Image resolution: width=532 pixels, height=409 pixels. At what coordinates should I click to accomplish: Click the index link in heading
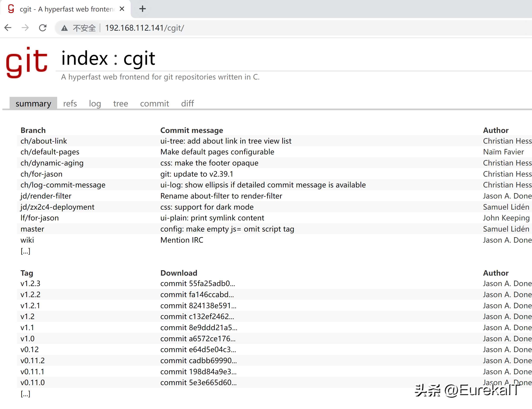coord(85,58)
